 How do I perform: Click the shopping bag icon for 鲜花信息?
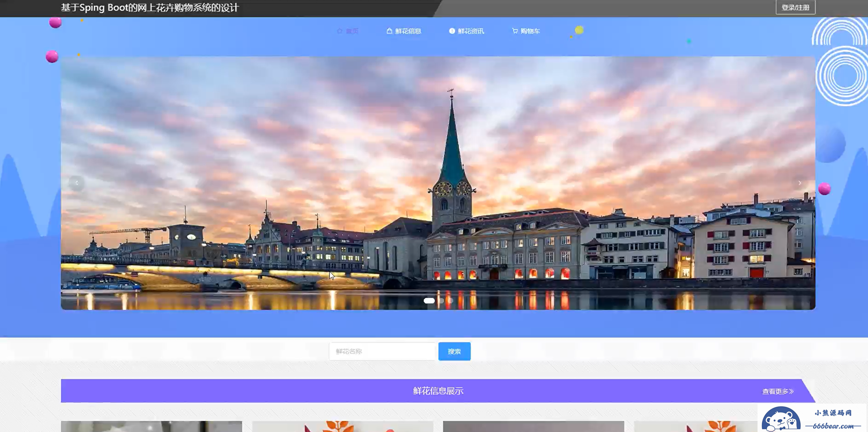pyautogui.click(x=389, y=31)
